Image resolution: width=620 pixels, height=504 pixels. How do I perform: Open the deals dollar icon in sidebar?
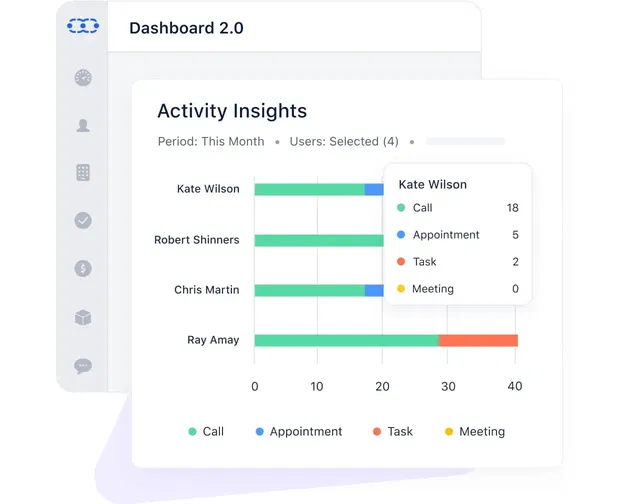coord(83,268)
